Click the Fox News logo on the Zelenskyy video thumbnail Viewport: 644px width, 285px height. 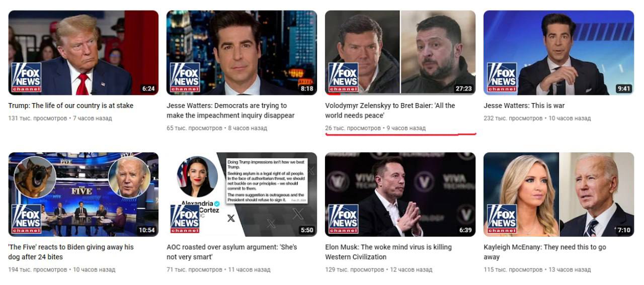[x=343, y=77]
